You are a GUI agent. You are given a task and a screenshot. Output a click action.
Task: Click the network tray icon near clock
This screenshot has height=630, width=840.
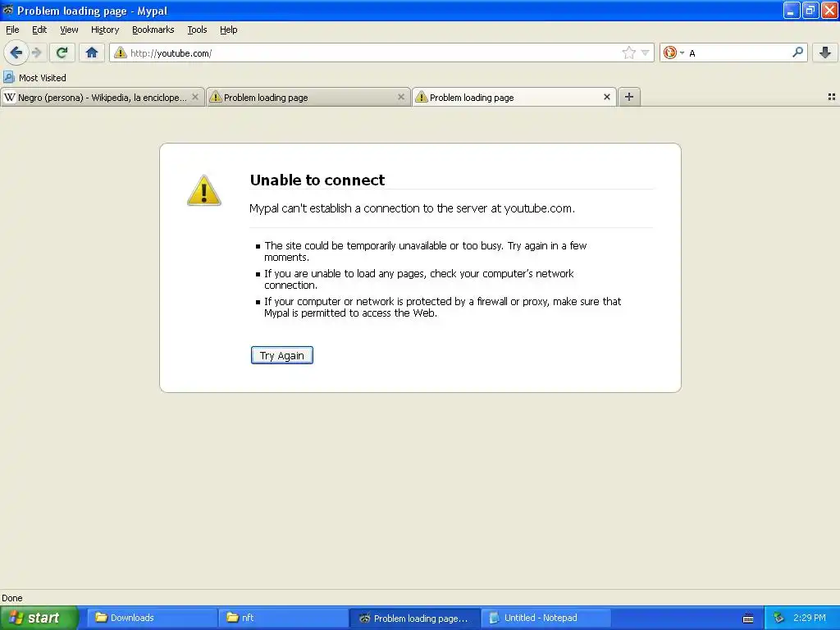[778, 618]
